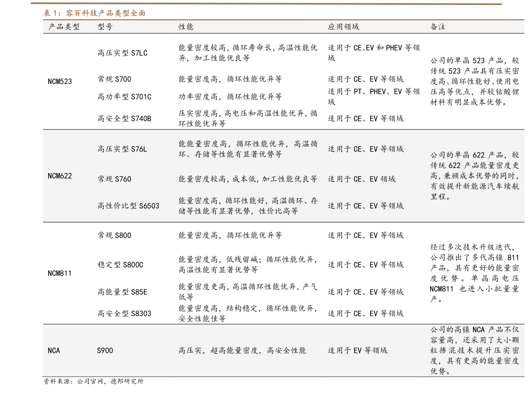
Task: Select the 稳定型 S800C model cell
Action: pyautogui.click(x=120, y=265)
